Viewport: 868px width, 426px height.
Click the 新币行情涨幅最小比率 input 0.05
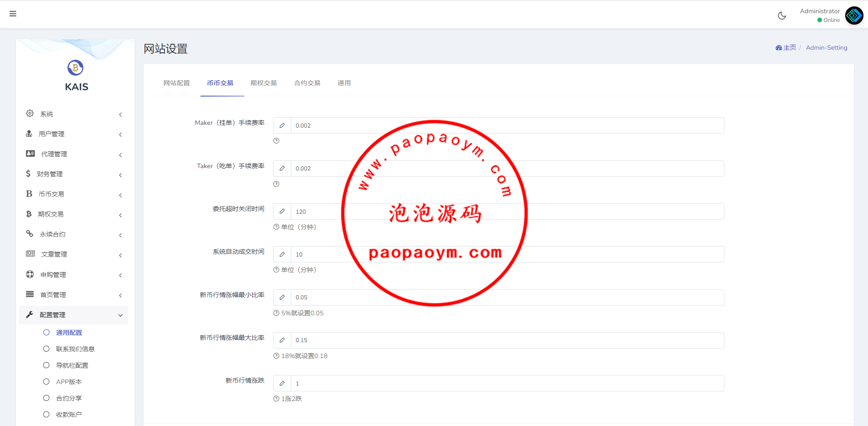pyautogui.click(x=507, y=298)
